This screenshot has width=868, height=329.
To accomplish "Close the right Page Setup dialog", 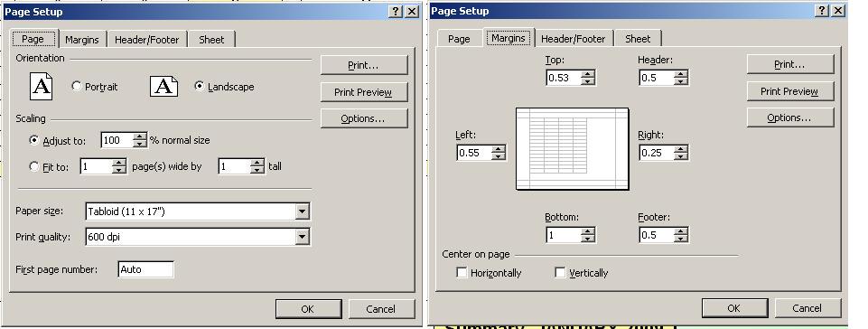I will (839, 11).
